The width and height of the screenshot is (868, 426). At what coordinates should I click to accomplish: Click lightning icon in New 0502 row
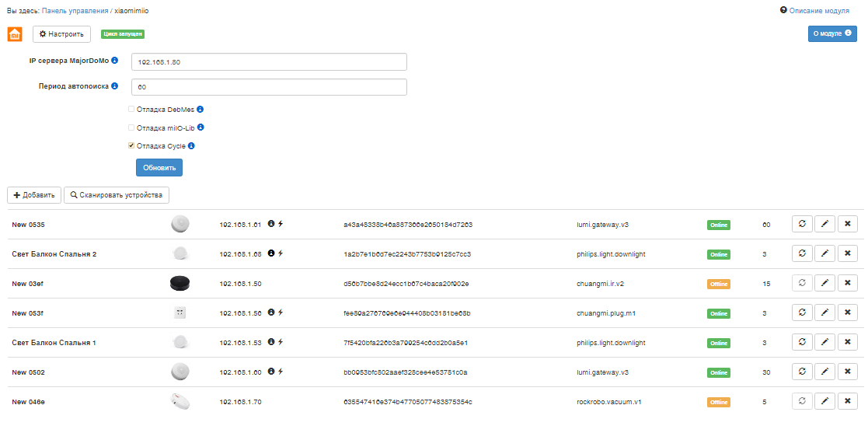pyautogui.click(x=280, y=371)
